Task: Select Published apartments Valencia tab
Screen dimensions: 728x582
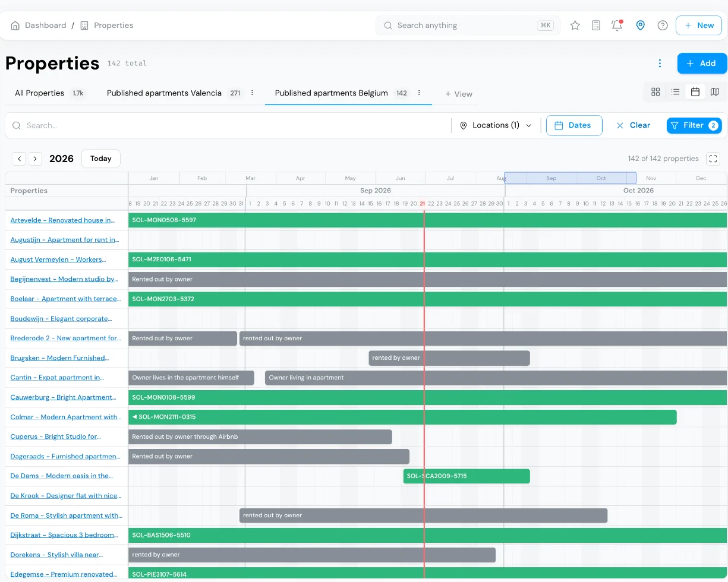Action: point(175,93)
